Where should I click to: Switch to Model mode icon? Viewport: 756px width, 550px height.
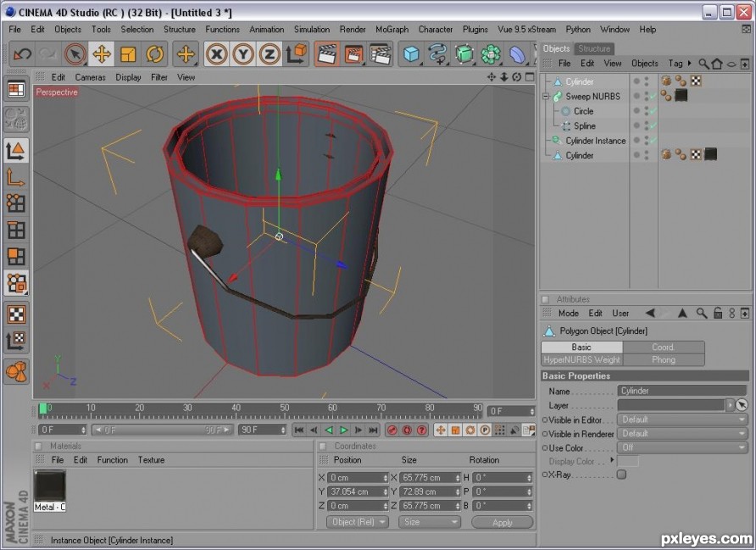16,151
